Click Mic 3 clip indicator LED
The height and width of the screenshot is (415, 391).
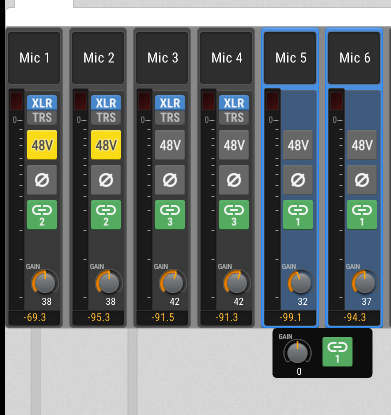[144, 101]
